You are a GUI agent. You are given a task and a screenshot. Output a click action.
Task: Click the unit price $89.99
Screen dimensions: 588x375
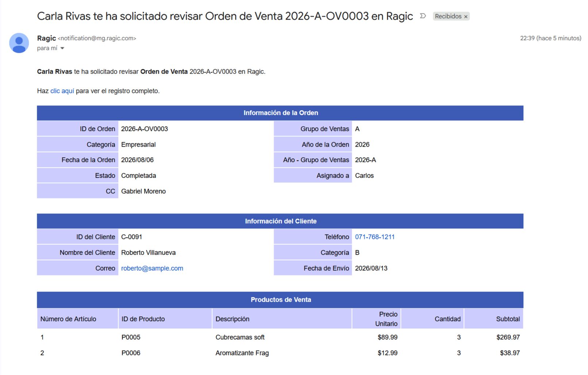pyautogui.click(x=387, y=337)
